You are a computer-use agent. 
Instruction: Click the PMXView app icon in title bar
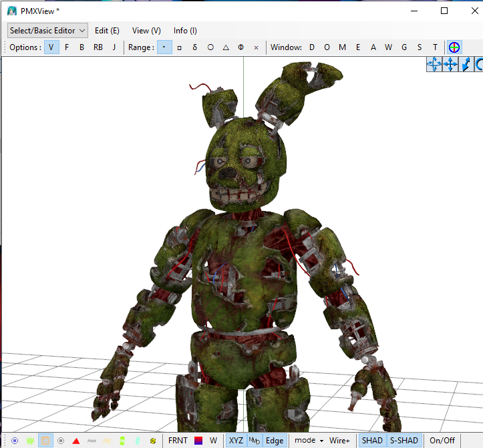point(12,11)
